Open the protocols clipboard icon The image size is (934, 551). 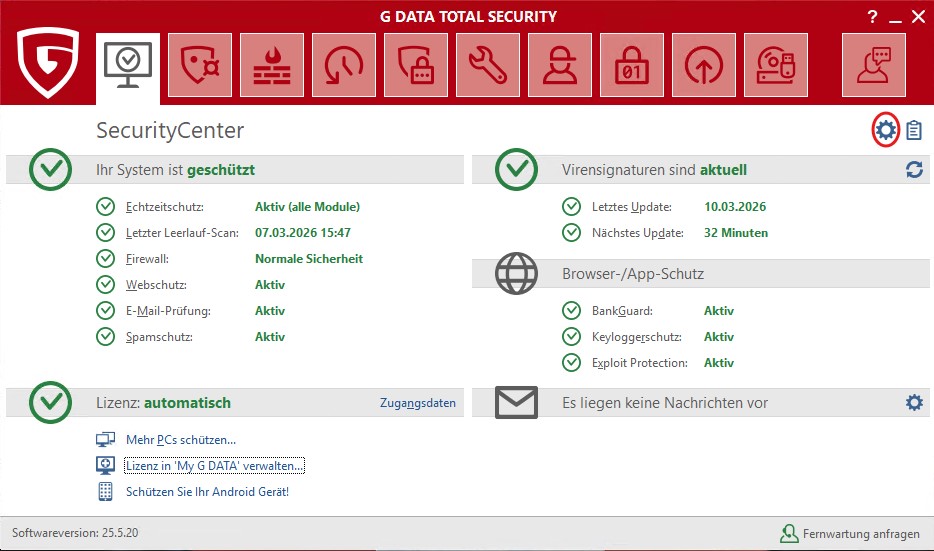pos(914,130)
